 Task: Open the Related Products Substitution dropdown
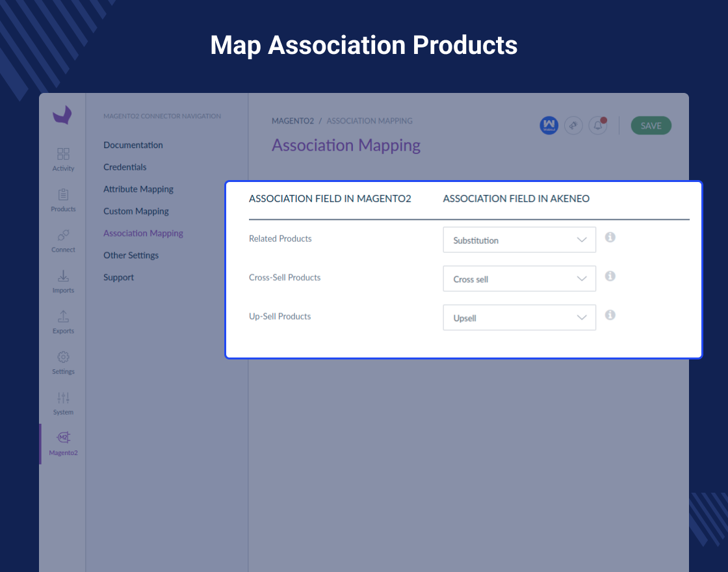[519, 240]
